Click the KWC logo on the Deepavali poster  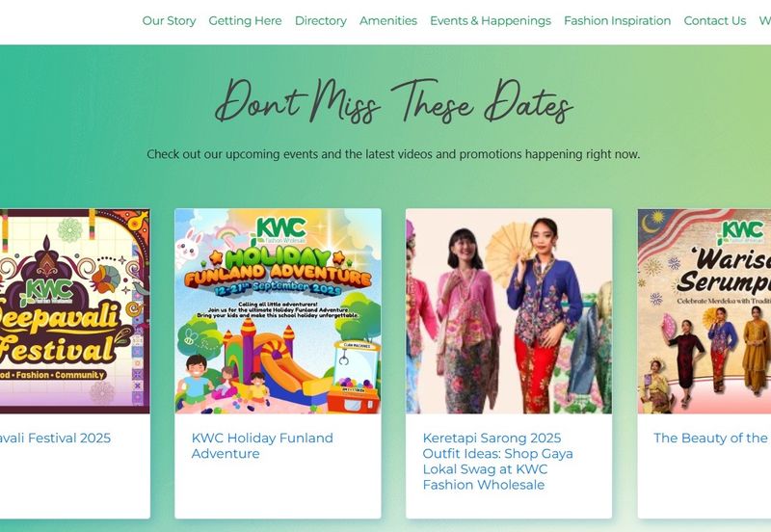[45, 292]
